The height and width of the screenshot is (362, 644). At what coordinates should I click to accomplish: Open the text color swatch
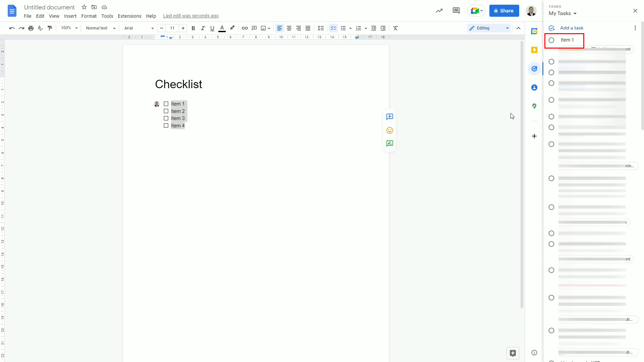click(222, 28)
